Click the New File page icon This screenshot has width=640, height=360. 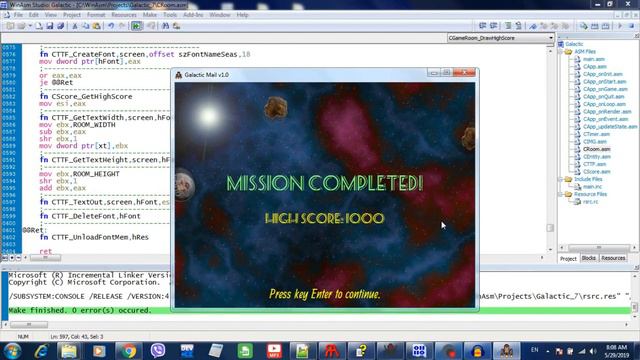click(x=39, y=26)
